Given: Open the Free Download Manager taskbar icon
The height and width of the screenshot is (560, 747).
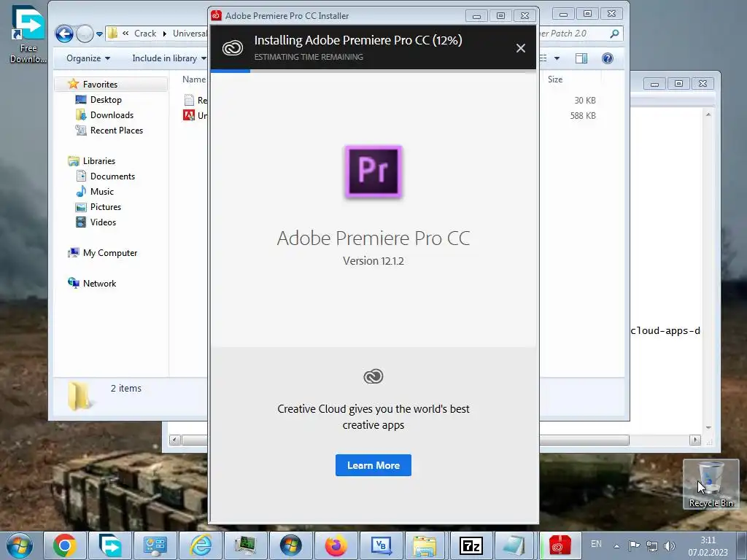Looking at the screenshot, I should pyautogui.click(x=110, y=545).
